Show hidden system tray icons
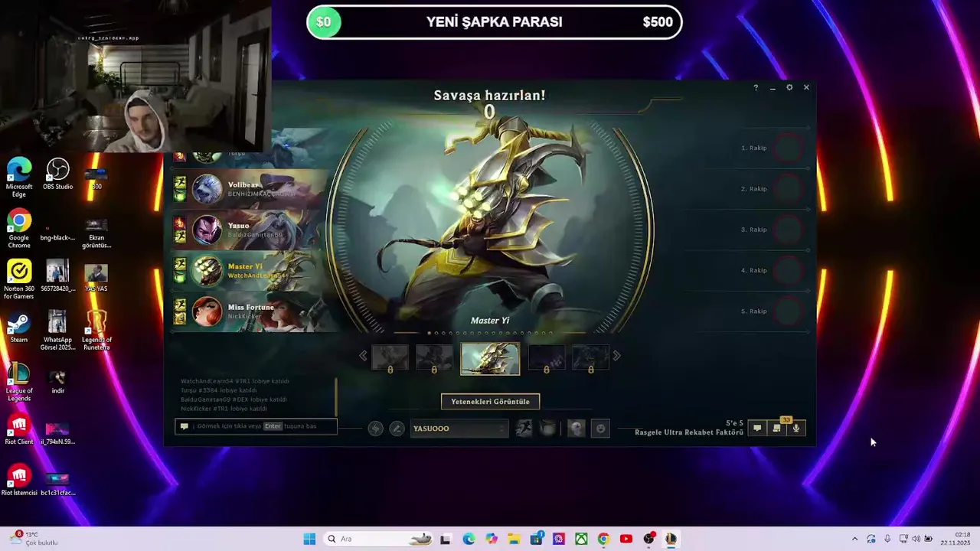Screen dimensions: 980x551 [x=854, y=539]
